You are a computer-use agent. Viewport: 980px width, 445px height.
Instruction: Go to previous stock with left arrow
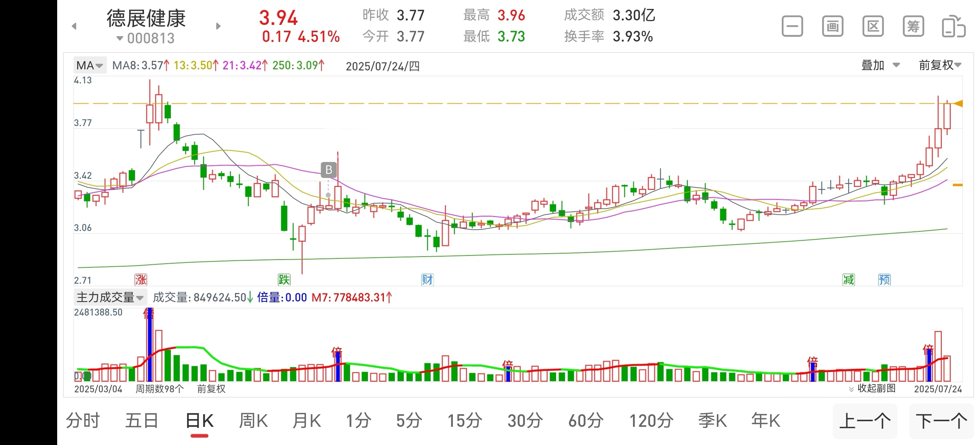pyautogui.click(x=74, y=26)
